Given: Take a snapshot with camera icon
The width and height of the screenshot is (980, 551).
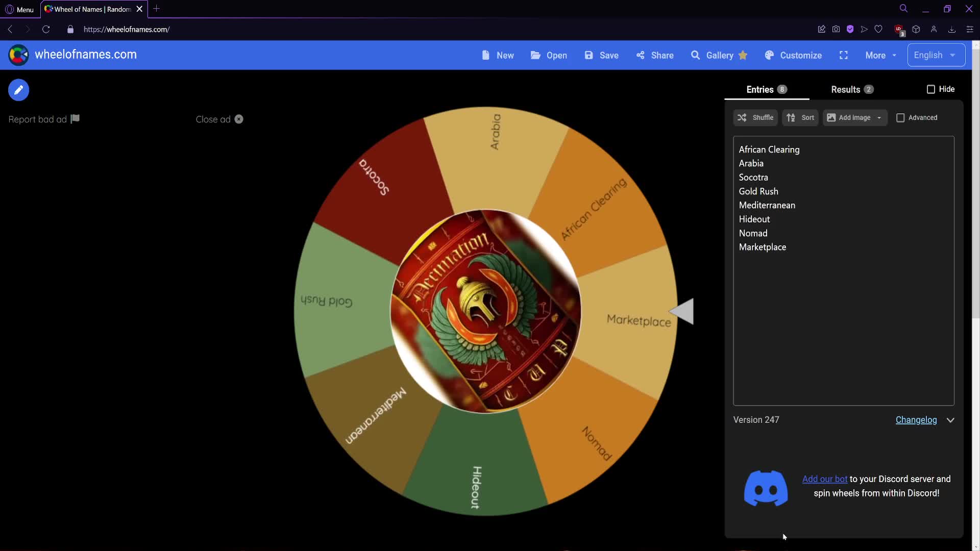Looking at the screenshot, I should (x=836, y=30).
